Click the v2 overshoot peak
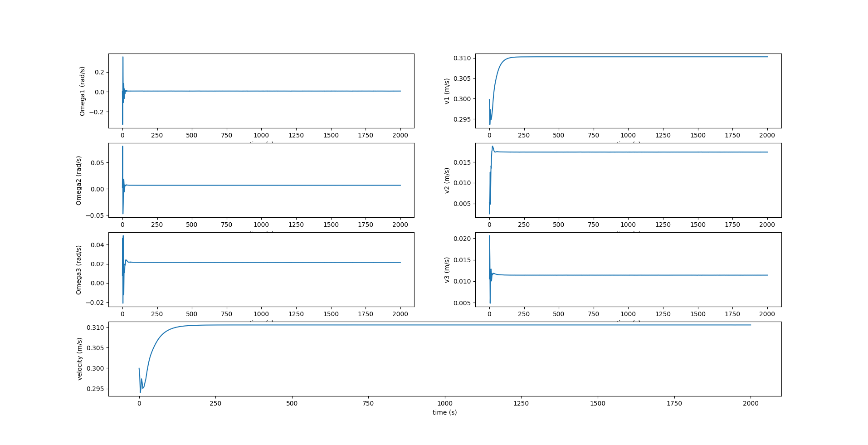Image resolution: width=868 pixels, height=445 pixels. pyautogui.click(x=493, y=146)
